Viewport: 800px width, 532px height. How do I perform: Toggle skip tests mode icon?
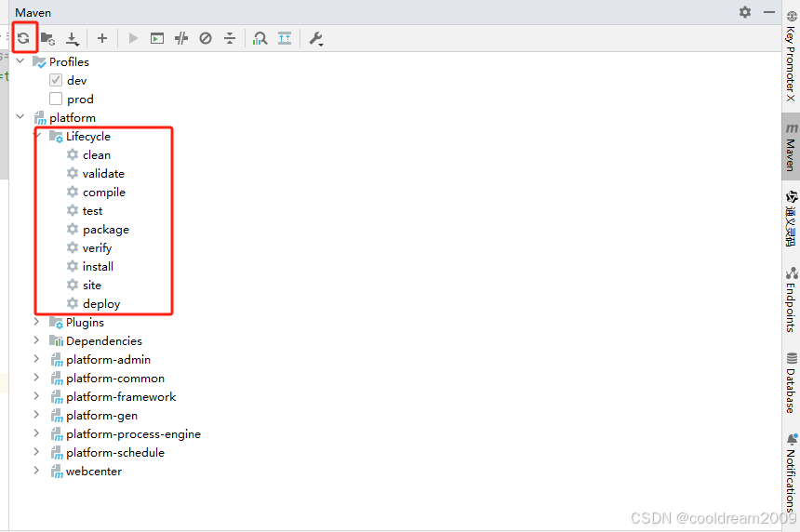(x=206, y=38)
